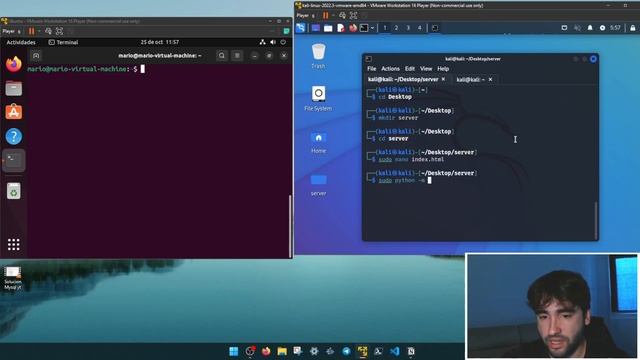Open the Ubuntu terminal hamburger menu
640x360 pixels.
(237, 56)
